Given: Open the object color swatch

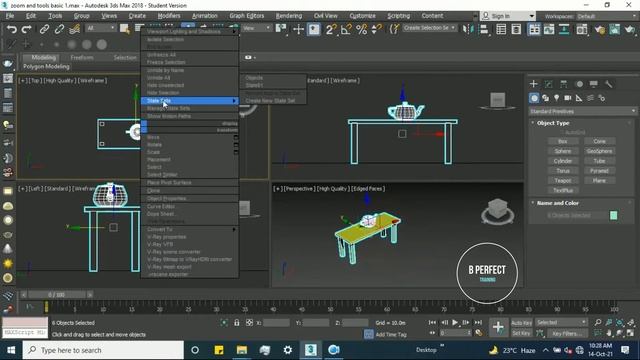Looking at the screenshot, I should click(x=613, y=216).
